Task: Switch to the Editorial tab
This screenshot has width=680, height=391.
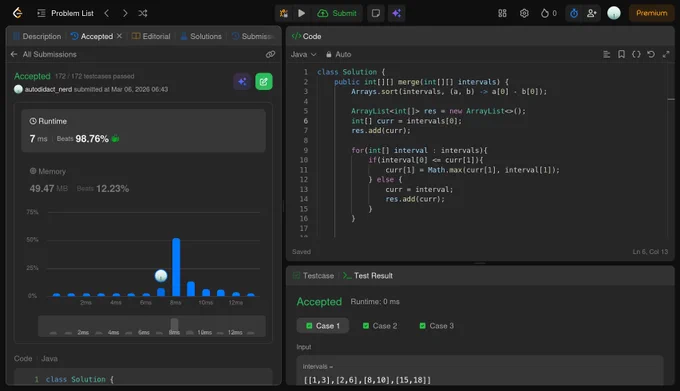Action: 151,36
